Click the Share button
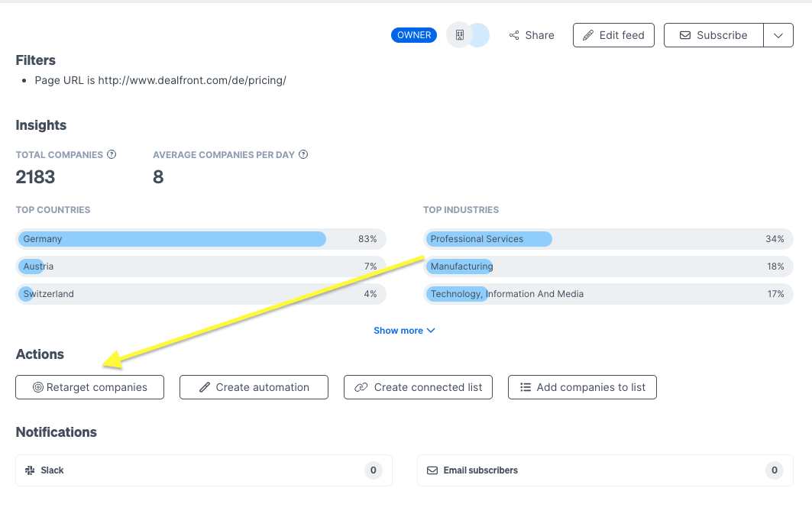This screenshot has height=517, width=812. (x=532, y=35)
